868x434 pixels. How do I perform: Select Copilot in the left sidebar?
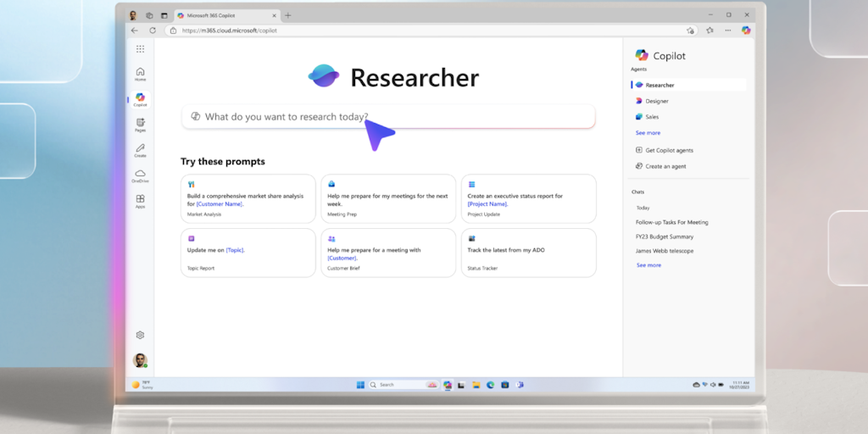pos(140,100)
